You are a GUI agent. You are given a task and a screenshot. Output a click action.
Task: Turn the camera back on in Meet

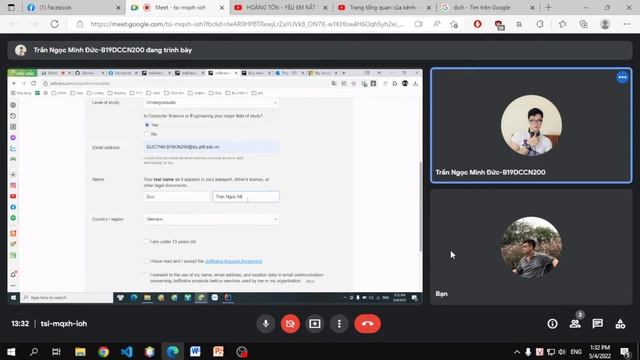290,324
